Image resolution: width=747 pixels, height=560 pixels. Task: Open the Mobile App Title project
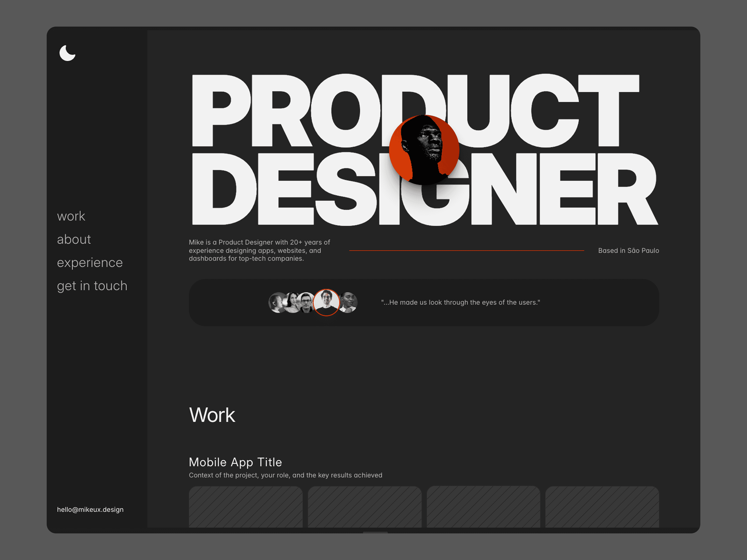coord(235,462)
